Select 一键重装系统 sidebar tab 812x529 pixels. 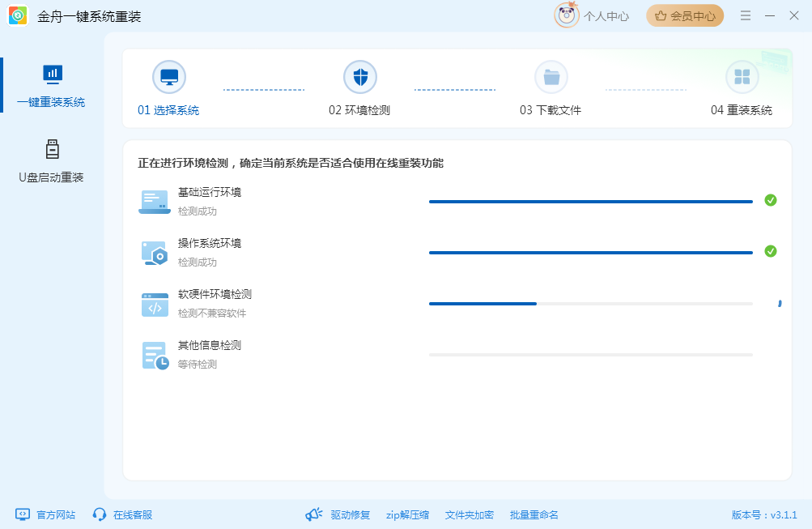coord(52,86)
